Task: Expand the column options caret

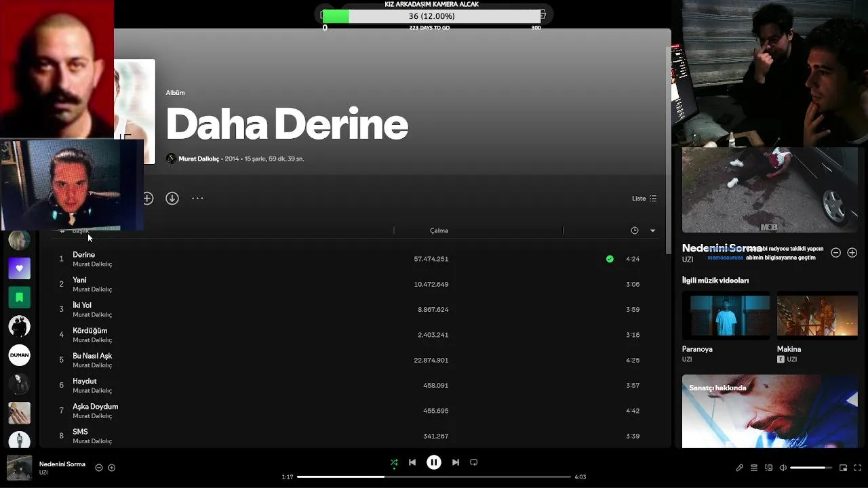Action: pos(653,230)
